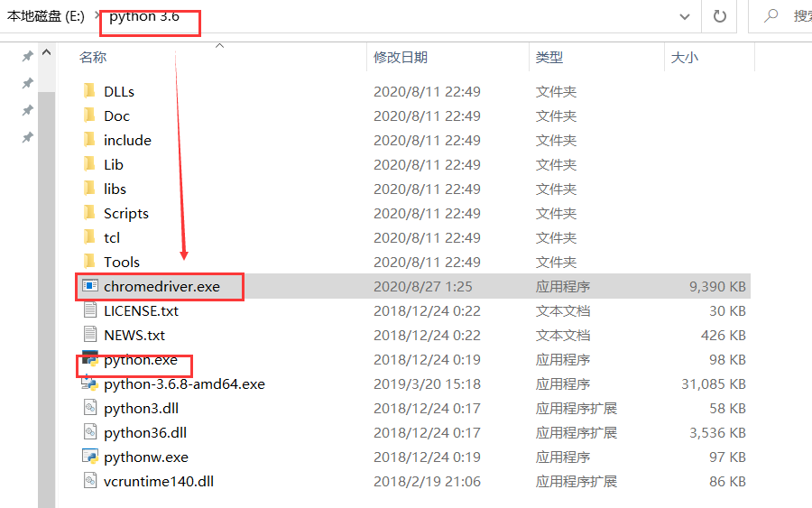This screenshot has height=508, width=812.
Task: Click the python36.dll file icon
Action: click(90, 432)
